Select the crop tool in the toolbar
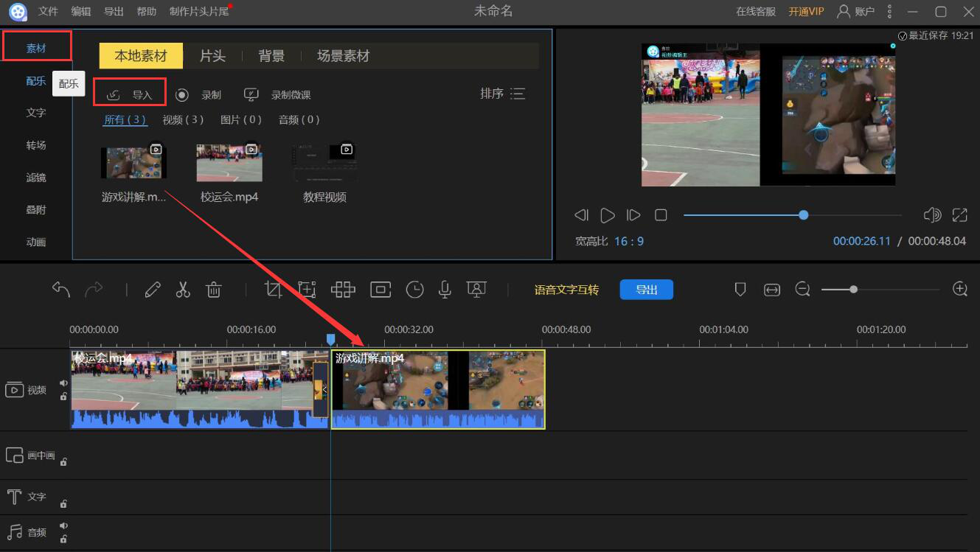 [274, 290]
